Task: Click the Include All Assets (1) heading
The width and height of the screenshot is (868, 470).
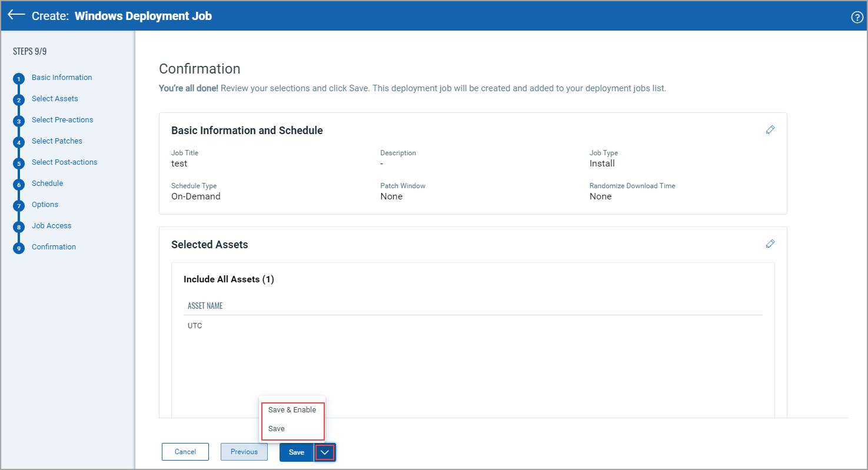Action: tap(229, 279)
